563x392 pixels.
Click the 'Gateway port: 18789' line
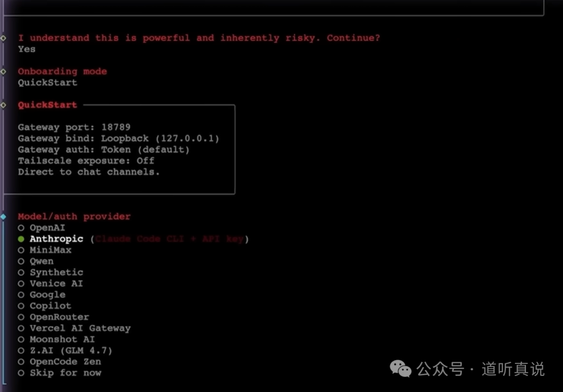pyautogui.click(x=75, y=127)
